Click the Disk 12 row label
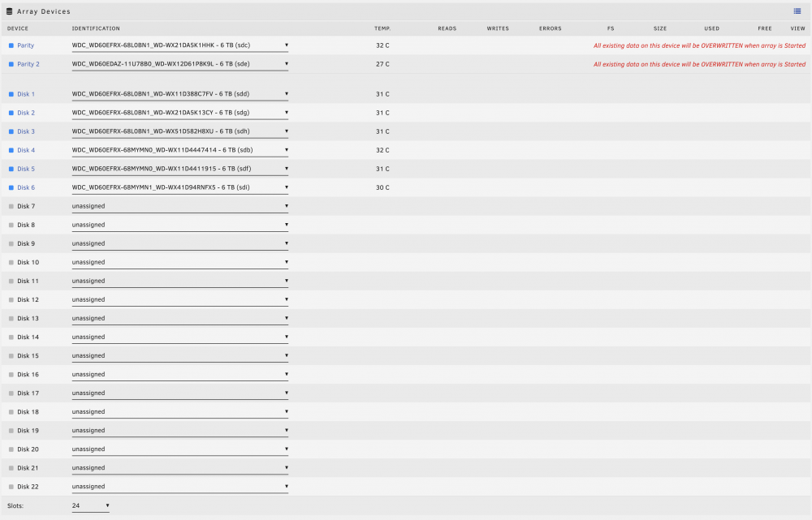The width and height of the screenshot is (812, 520). pyautogui.click(x=28, y=299)
